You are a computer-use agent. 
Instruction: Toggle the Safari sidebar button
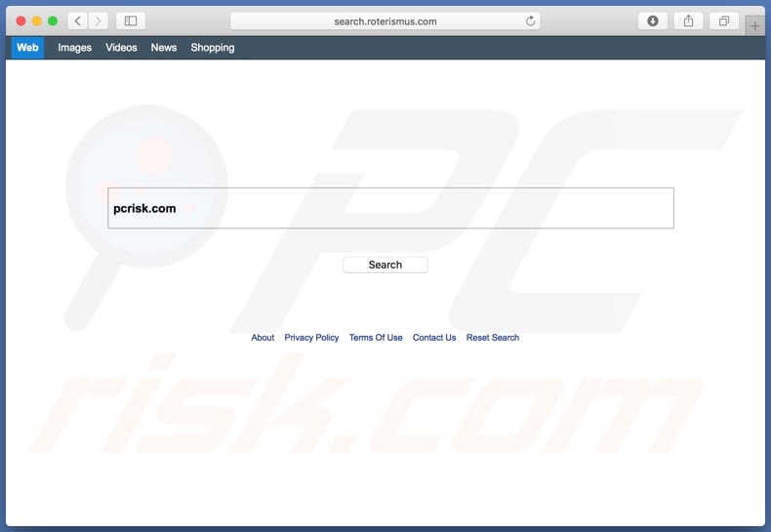pyautogui.click(x=131, y=21)
